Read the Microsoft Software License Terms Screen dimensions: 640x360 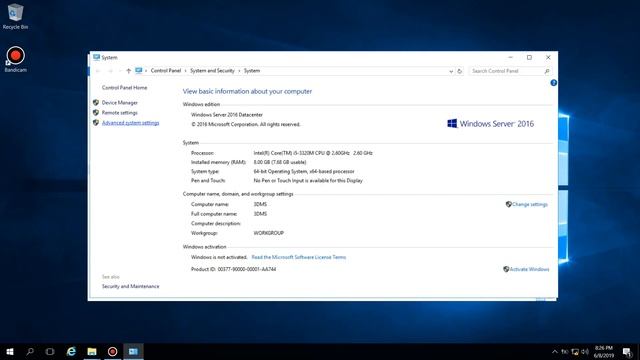click(299, 257)
